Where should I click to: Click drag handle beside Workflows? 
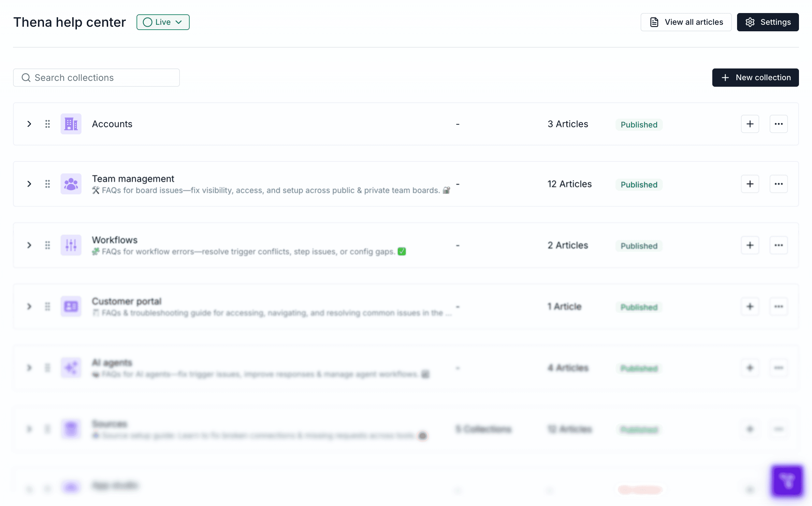pos(48,245)
